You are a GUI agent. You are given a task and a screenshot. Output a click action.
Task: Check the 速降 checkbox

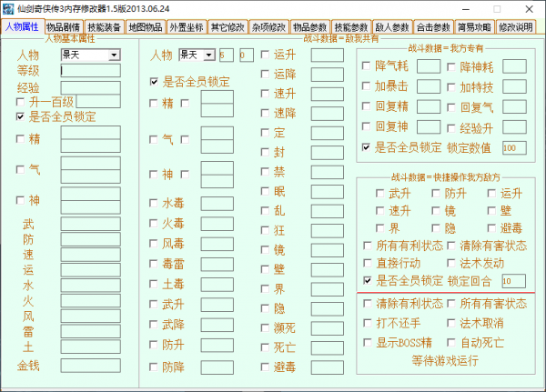[265, 113]
